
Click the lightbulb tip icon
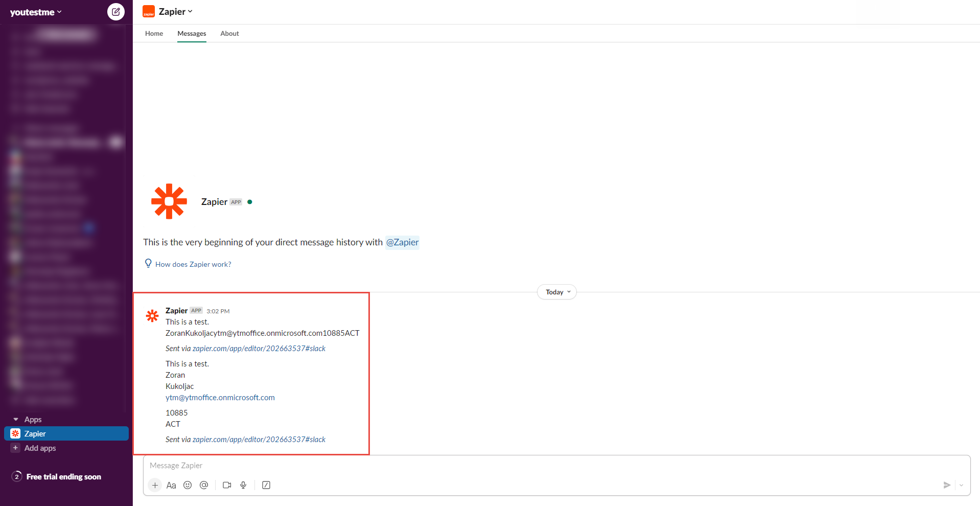[148, 264]
